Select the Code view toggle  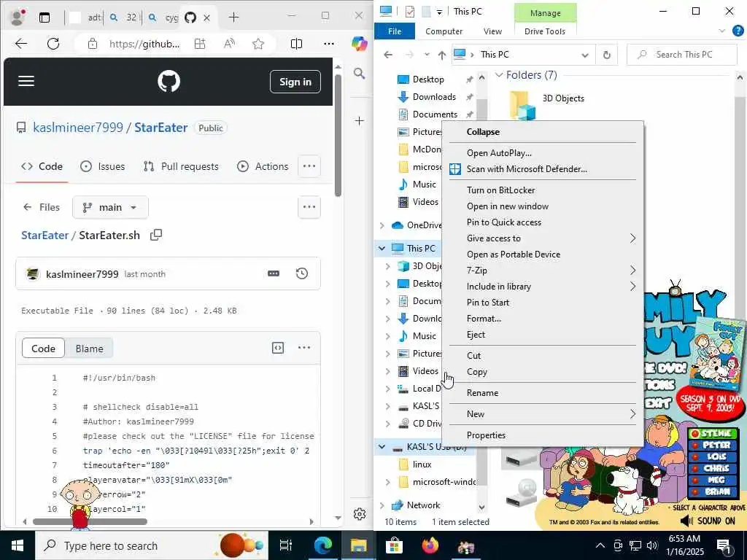(x=43, y=349)
